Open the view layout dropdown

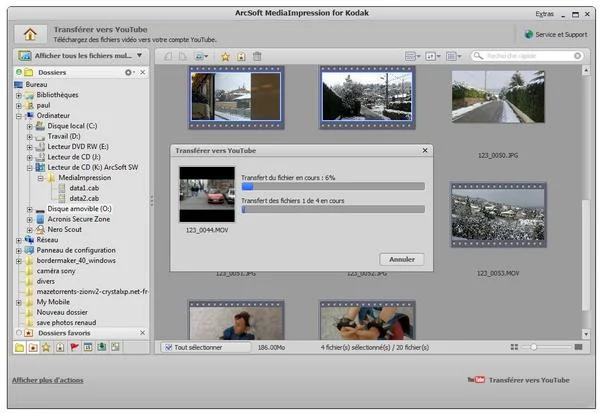click(x=412, y=56)
